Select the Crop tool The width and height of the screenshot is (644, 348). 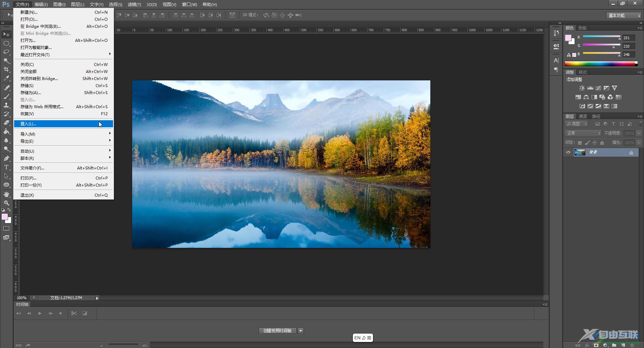pos(6,69)
